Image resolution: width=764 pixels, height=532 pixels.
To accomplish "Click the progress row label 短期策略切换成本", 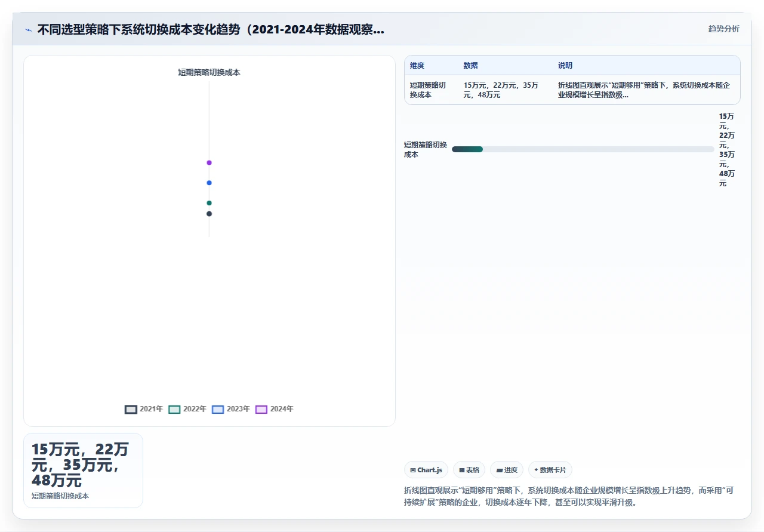I will pyautogui.click(x=426, y=149).
